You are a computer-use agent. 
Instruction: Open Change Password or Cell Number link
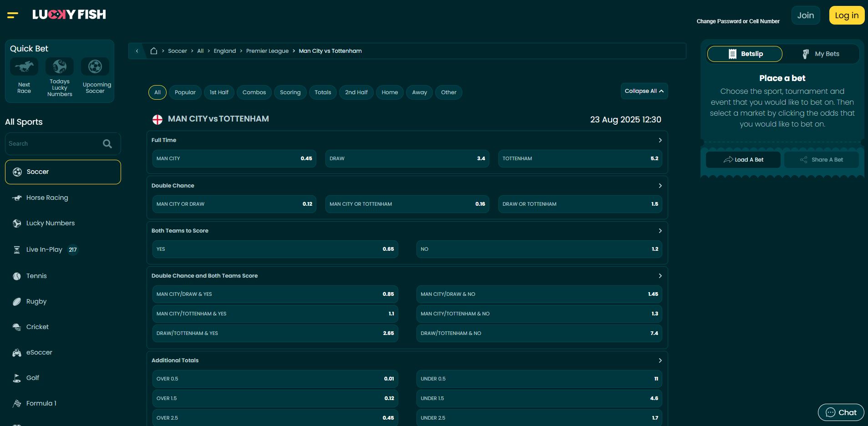(738, 21)
